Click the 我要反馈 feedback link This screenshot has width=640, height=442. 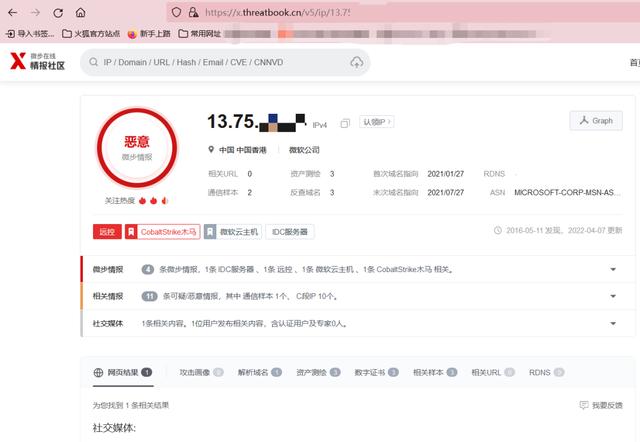point(601,405)
